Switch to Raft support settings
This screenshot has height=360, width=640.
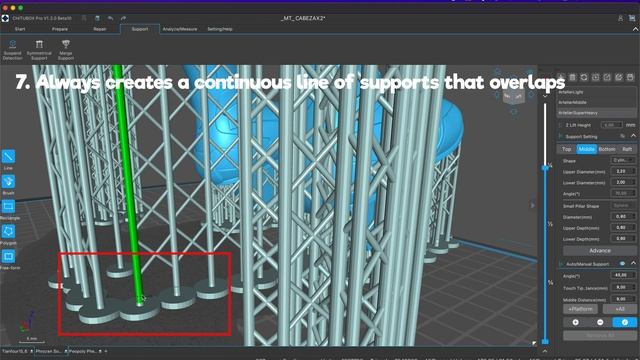[627, 149]
